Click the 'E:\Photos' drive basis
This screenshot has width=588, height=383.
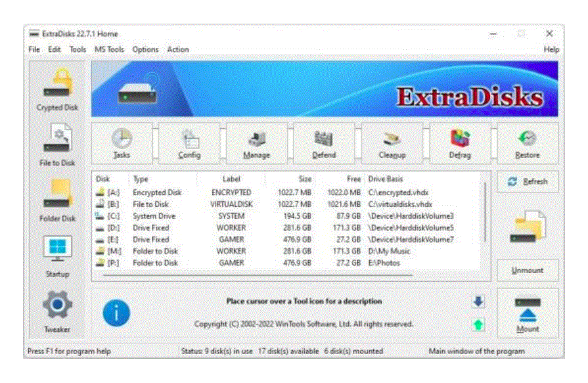tap(384, 263)
